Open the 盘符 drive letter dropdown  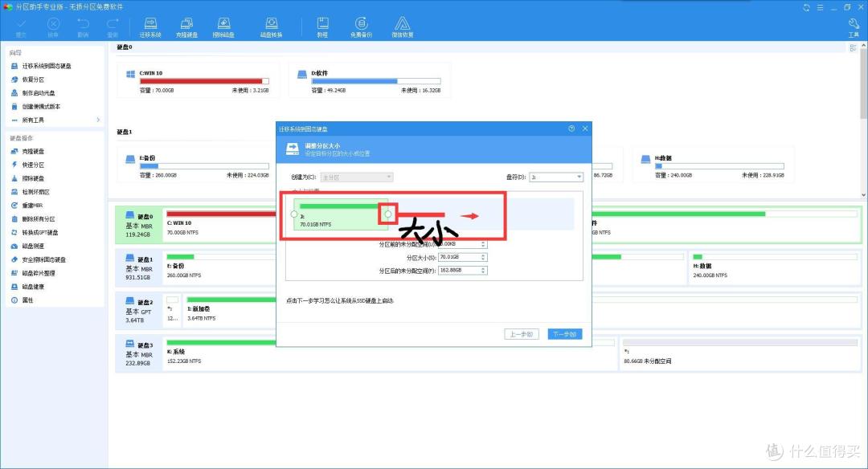(x=555, y=177)
